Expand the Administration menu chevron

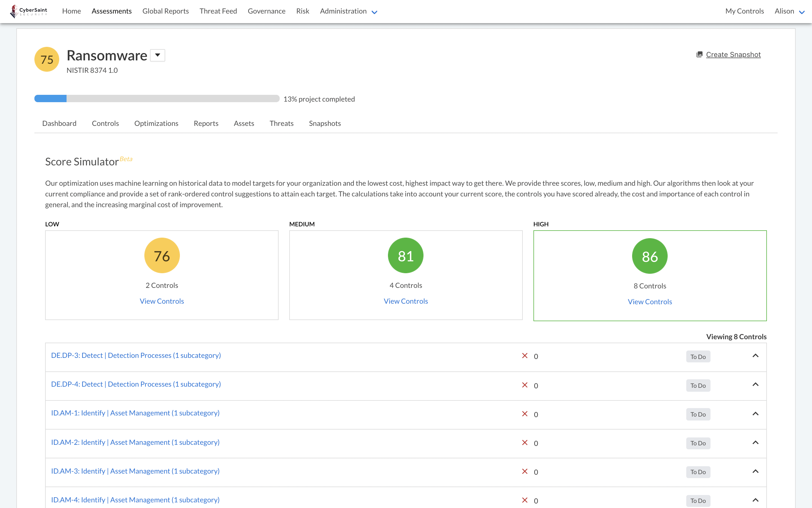coord(374,12)
